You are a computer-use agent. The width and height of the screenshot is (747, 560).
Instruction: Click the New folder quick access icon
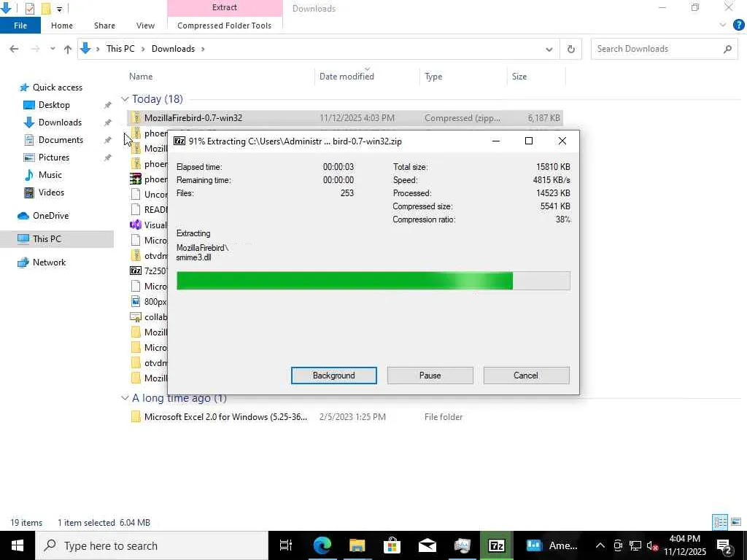pos(46,9)
